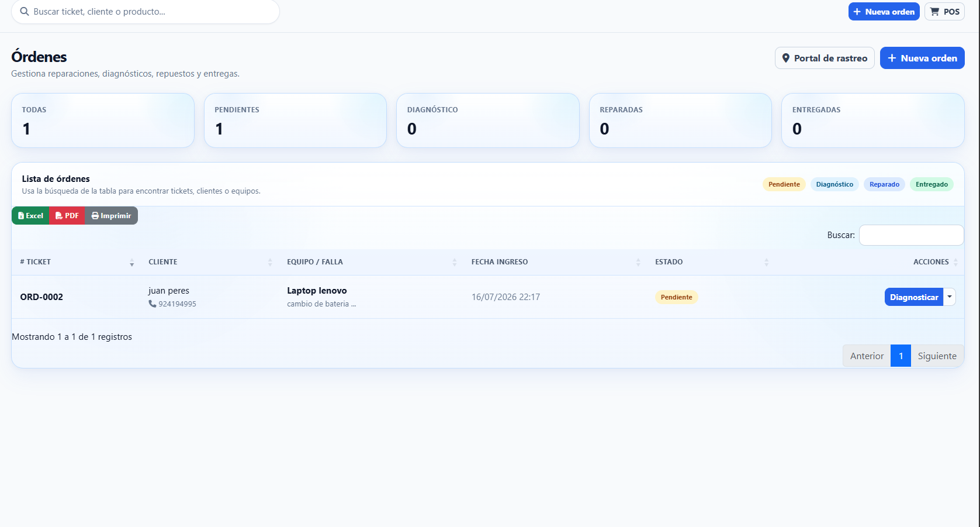Image resolution: width=980 pixels, height=527 pixels.
Task: Click the Pendiente status badge in ORD-0002 row
Action: click(x=676, y=297)
